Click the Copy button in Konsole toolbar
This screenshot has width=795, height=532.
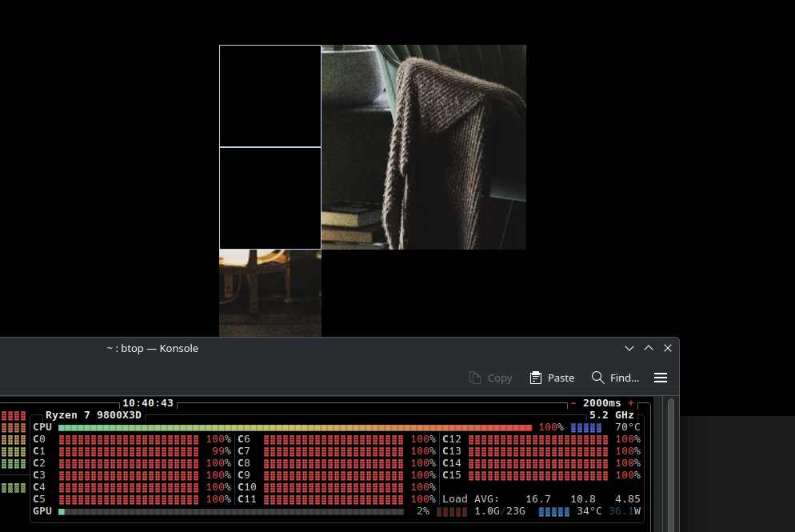click(490, 378)
